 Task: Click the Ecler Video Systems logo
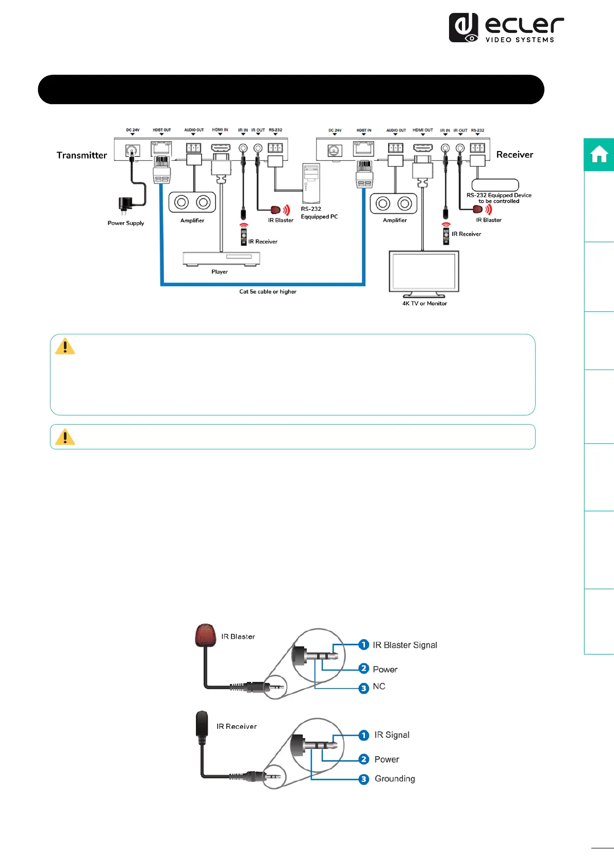point(506,28)
